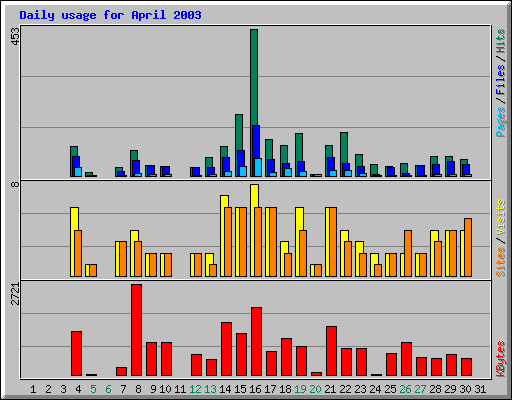
Task: Select green weekend day label 20
Action: (x=315, y=389)
